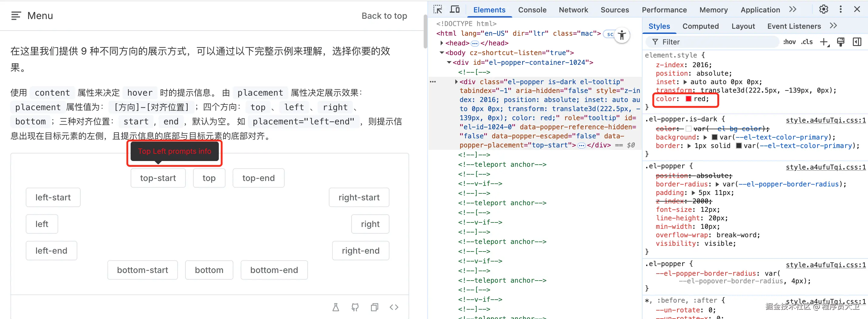This screenshot has height=319, width=868.
Task: Open the Computed styles tab
Action: [700, 26]
